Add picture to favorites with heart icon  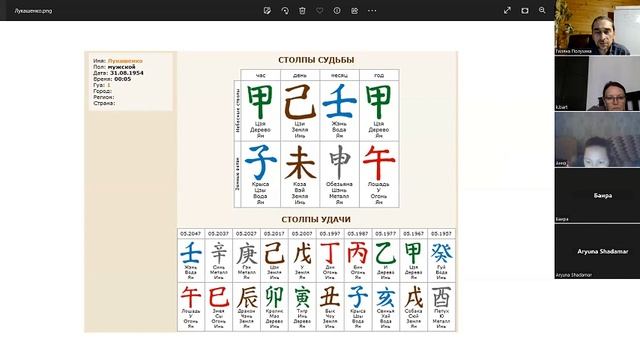(320, 11)
